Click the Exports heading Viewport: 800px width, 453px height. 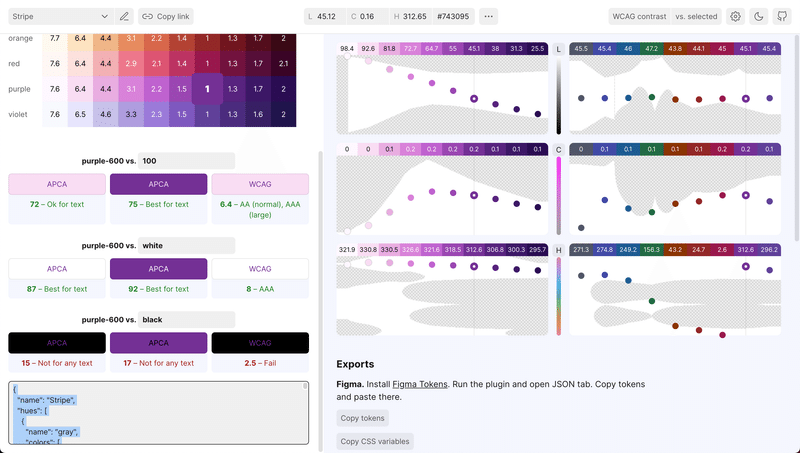(x=355, y=364)
